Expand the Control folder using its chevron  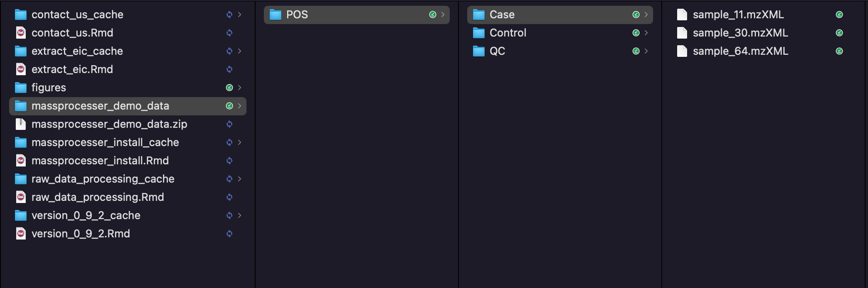(x=646, y=33)
